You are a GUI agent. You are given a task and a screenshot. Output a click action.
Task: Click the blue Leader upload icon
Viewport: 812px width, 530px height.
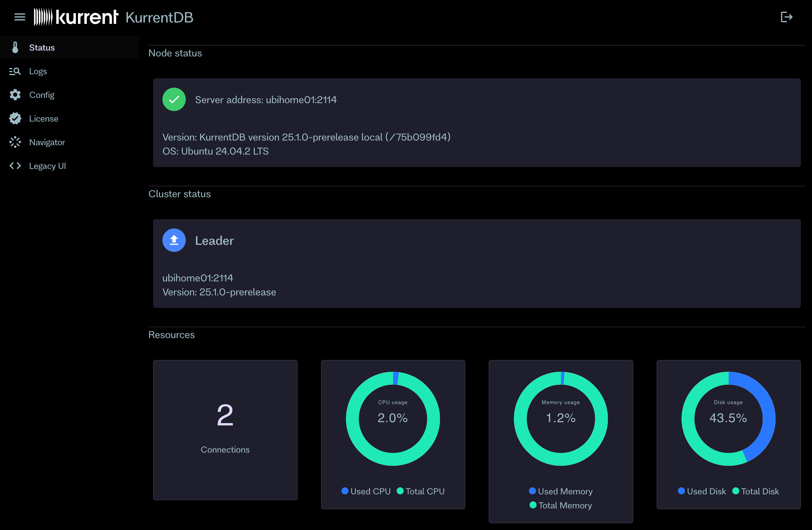click(174, 240)
